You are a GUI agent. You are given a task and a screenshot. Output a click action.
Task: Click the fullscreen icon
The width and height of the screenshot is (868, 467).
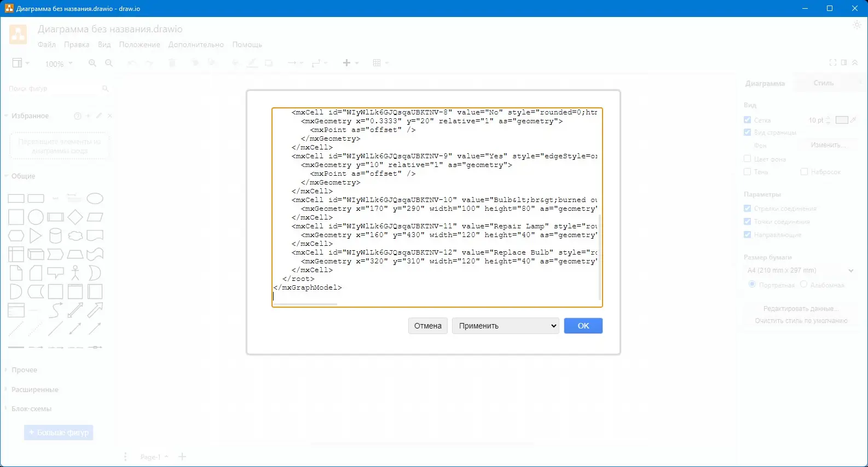(x=833, y=62)
